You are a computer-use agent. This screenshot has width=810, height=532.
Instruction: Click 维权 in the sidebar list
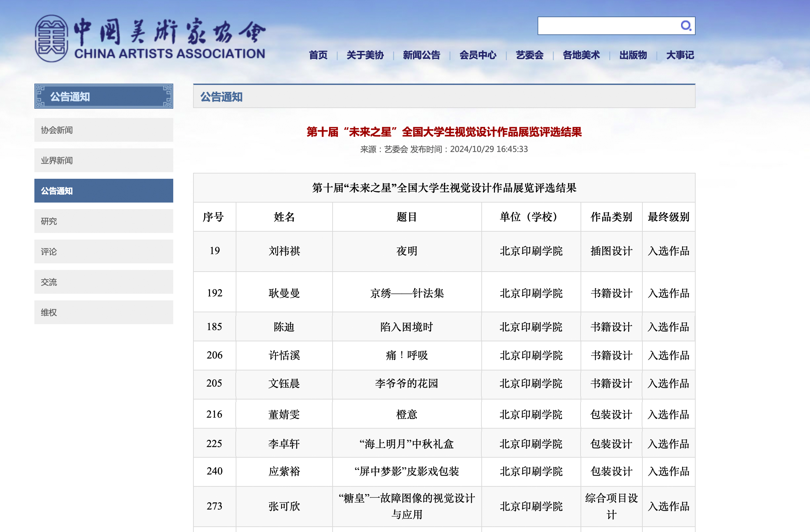(x=103, y=312)
